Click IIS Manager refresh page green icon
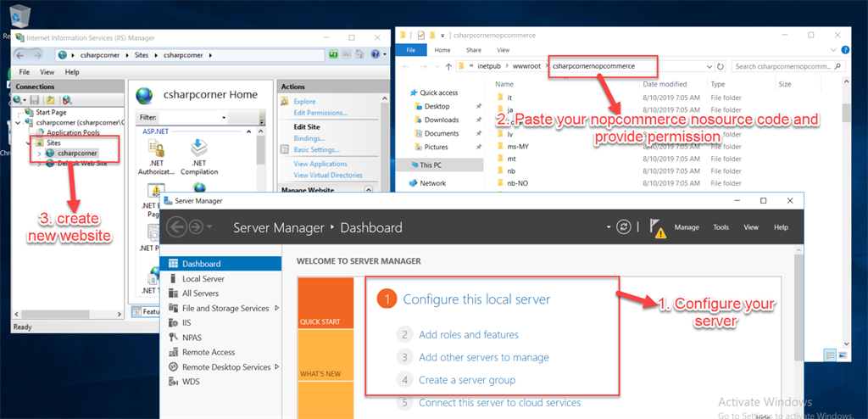The height and width of the screenshot is (419, 868). coord(333,54)
